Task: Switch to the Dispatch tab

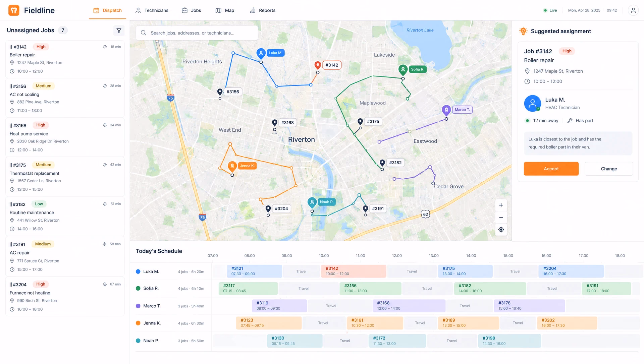Action: tap(107, 10)
